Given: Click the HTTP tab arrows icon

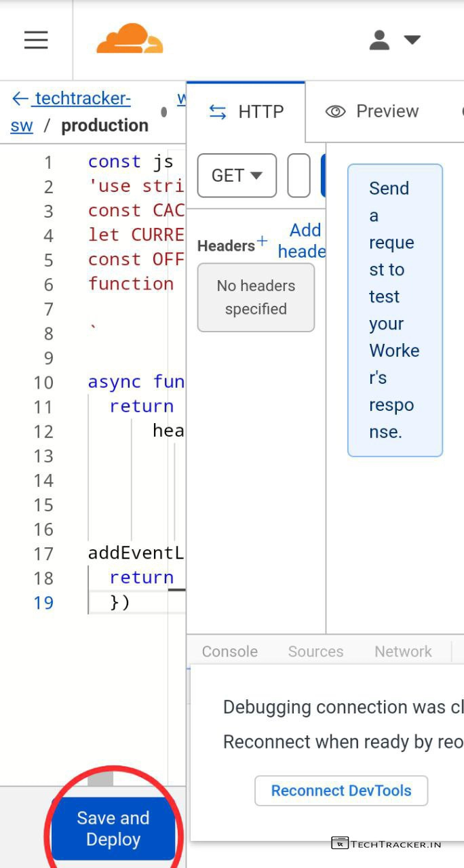Looking at the screenshot, I should pos(218,112).
